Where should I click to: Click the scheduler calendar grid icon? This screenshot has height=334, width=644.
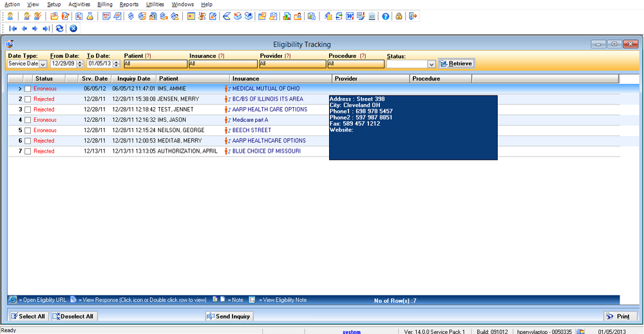point(191,17)
